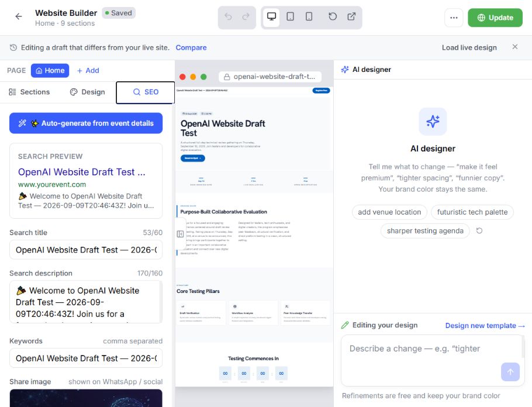532x407 pixels.
Task: Refresh the preview with the reload icon
Action: pos(333,16)
